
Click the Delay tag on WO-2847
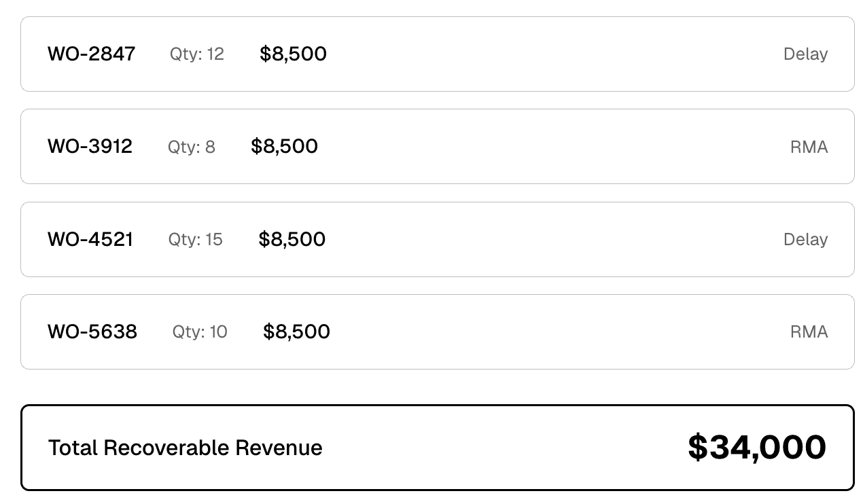click(x=805, y=54)
